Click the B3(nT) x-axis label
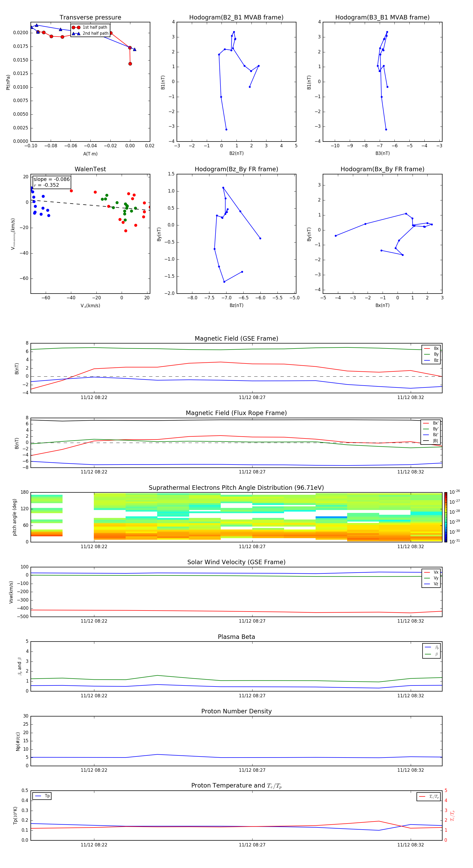The width and height of the screenshot is (473, 868). pos(382,153)
